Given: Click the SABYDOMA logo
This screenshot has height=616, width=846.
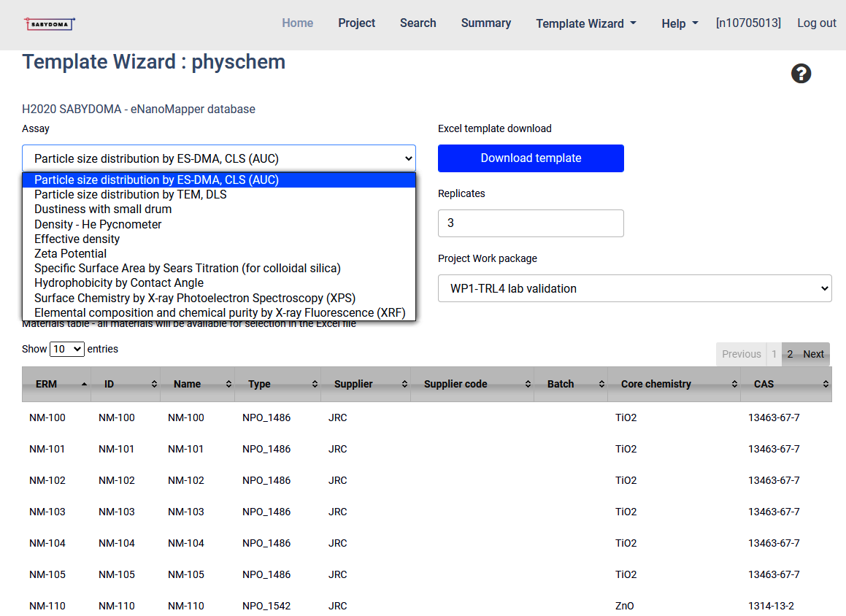Looking at the screenshot, I should [x=49, y=24].
